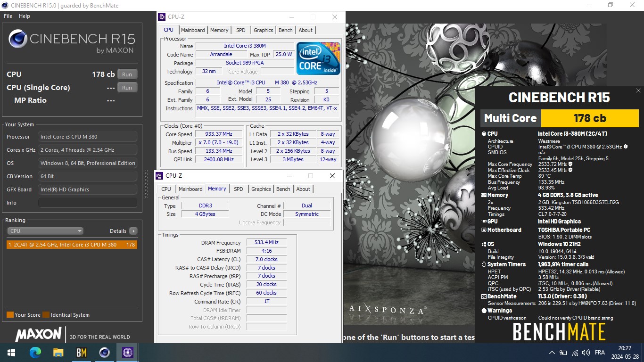Click the Intel Core i3 inside logo
The image size is (644, 362).
click(x=318, y=58)
